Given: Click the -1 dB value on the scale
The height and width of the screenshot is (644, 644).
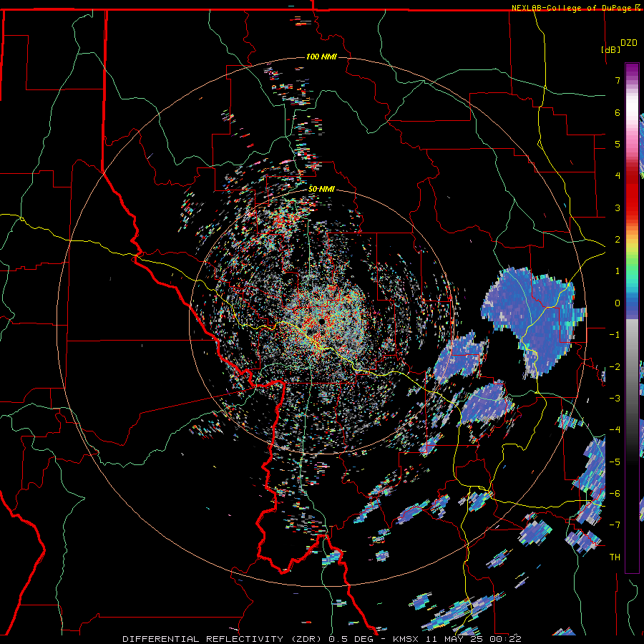Looking at the screenshot, I should point(615,335).
